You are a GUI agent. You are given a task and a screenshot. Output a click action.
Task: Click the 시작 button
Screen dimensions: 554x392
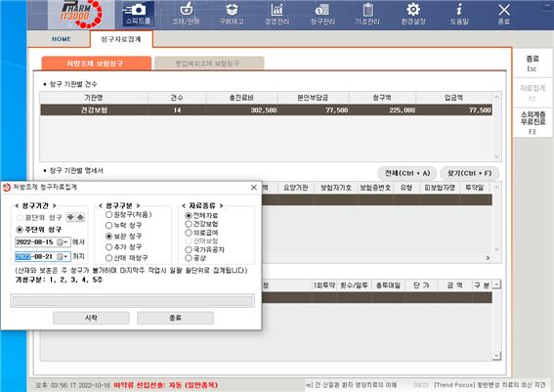pyautogui.click(x=91, y=318)
